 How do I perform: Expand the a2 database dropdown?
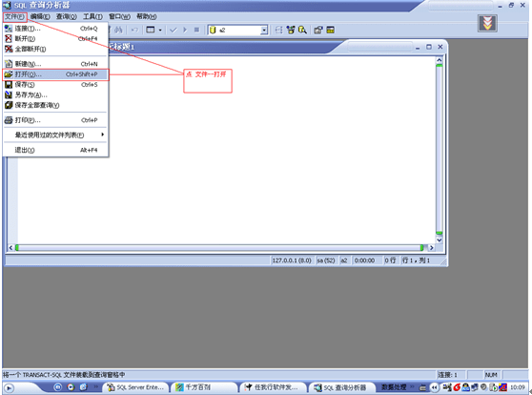[x=264, y=31]
